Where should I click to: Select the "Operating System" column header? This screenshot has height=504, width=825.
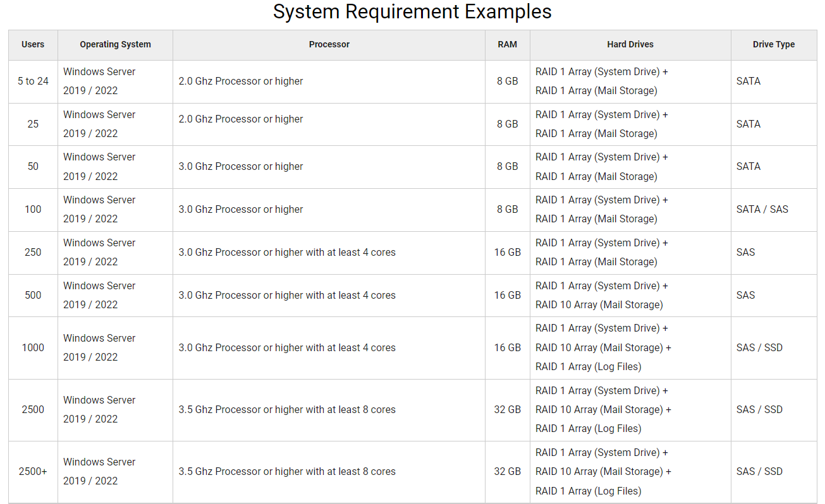[115, 45]
